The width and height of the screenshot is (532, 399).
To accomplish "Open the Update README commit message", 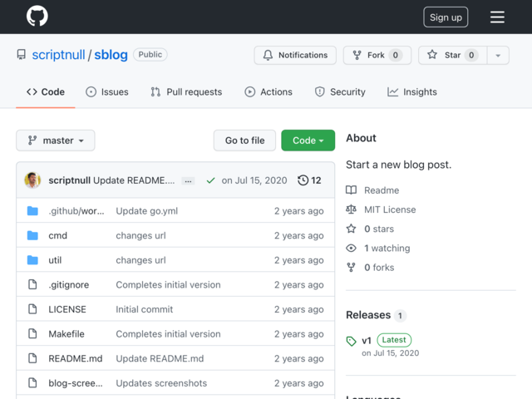I will pos(134,180).
